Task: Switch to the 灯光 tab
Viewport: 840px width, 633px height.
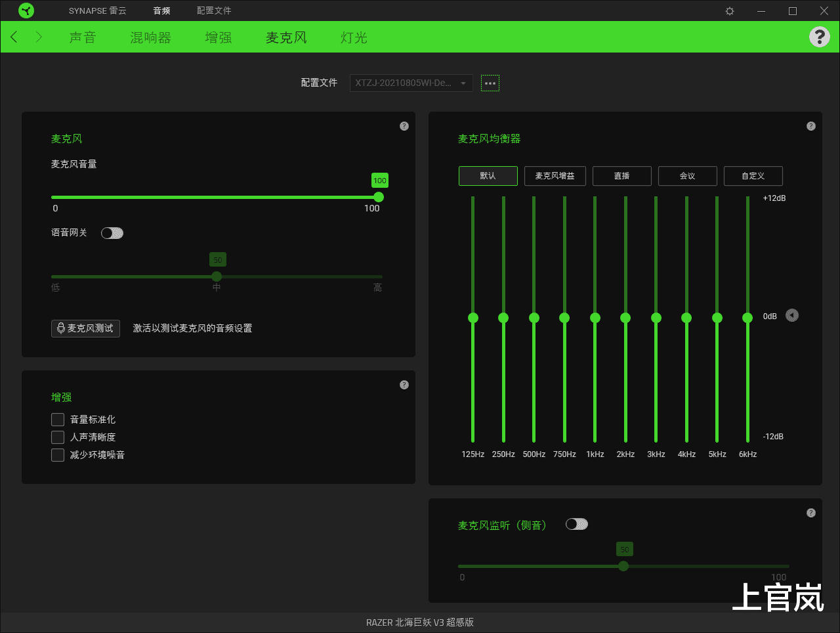Action: pos(354,37)
